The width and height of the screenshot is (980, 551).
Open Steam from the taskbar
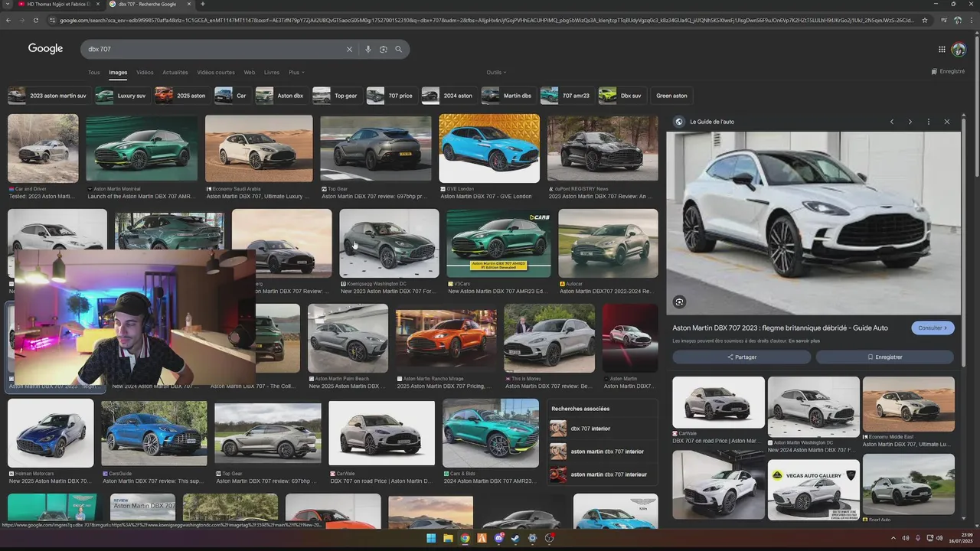pyautogui.click(x=515, y=538)
